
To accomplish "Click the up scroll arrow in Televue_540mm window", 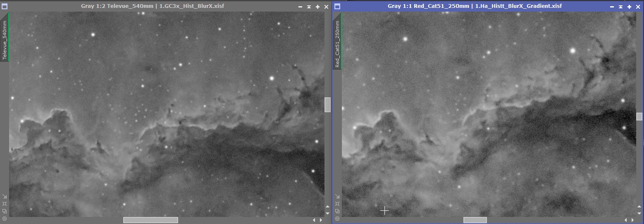I will click(327, 206).
